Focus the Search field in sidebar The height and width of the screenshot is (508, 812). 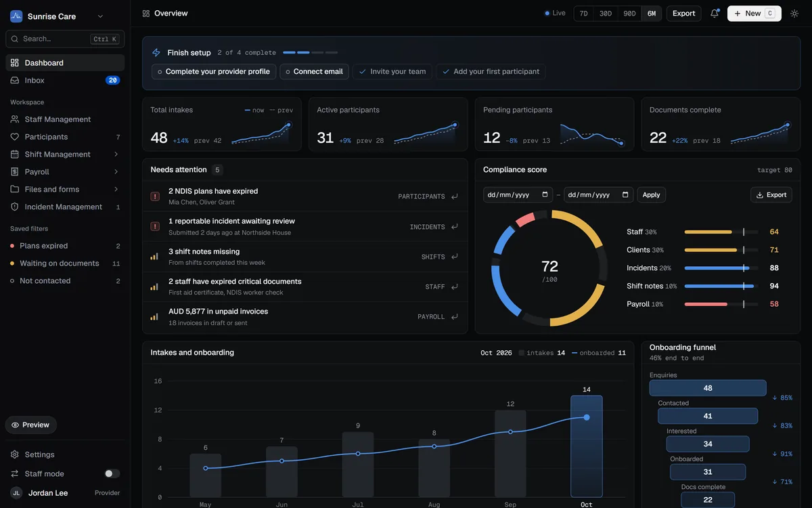65,39
